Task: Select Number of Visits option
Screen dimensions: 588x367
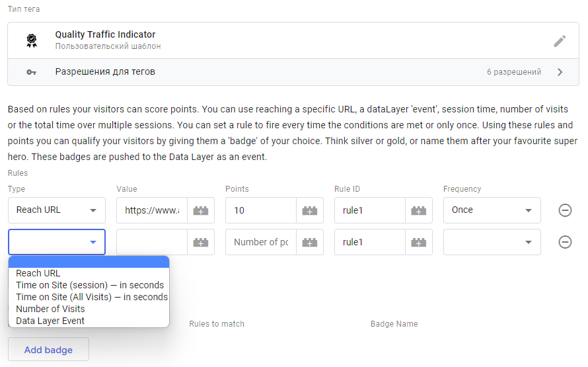Action: click(x=50, y=309)
